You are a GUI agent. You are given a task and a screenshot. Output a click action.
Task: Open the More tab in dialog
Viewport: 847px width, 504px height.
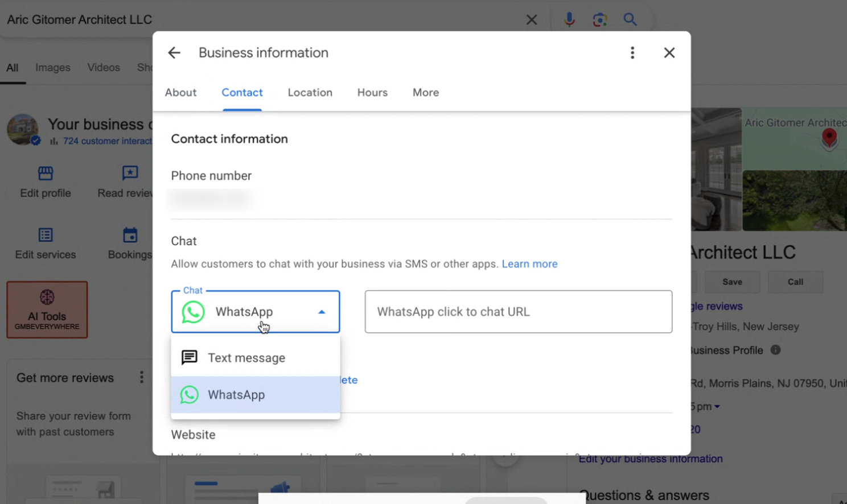tap(426, 93)
